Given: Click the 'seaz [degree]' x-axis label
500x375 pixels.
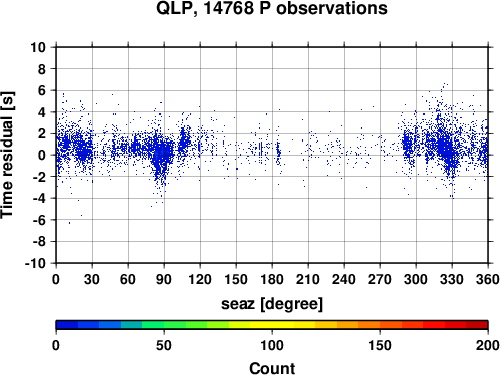Looking at the screenshot, I should tap(272, 304).
